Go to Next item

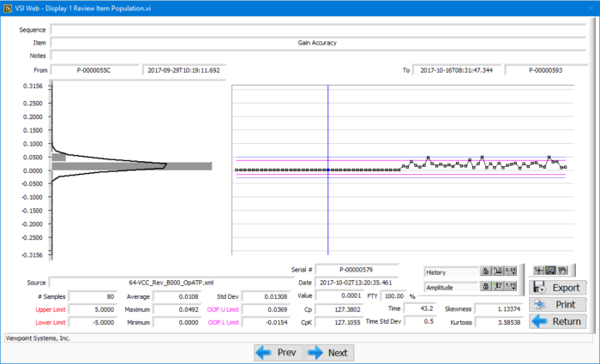coord(329,353)
